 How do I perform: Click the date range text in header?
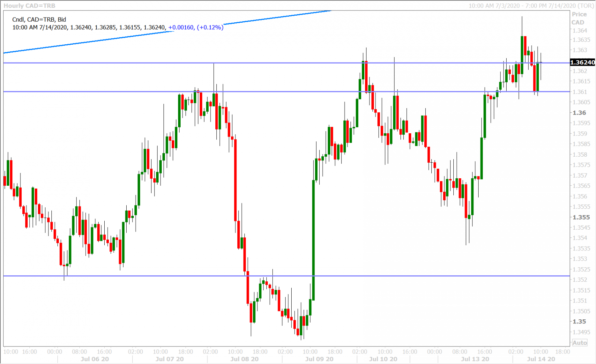pyautogui.click(x=531, y=6)
